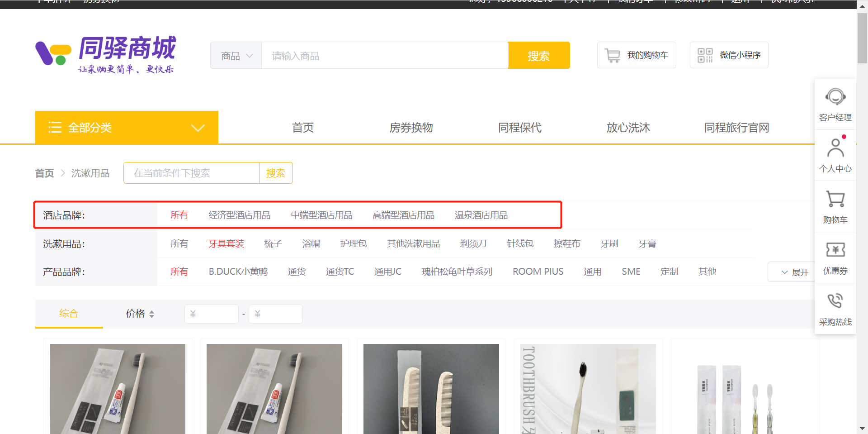Open 个人中心 person icon in sidebar
This screenshot has height=434, width=868.
point(835,148)
